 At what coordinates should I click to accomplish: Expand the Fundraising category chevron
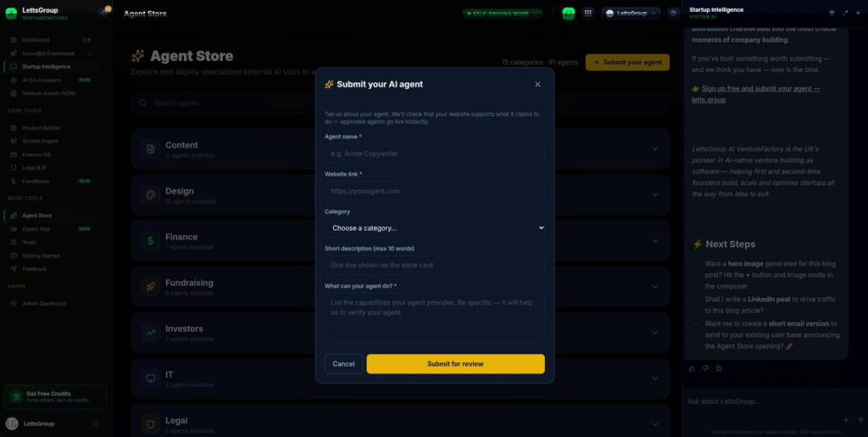pyautogui.click(x=655, y=287)
